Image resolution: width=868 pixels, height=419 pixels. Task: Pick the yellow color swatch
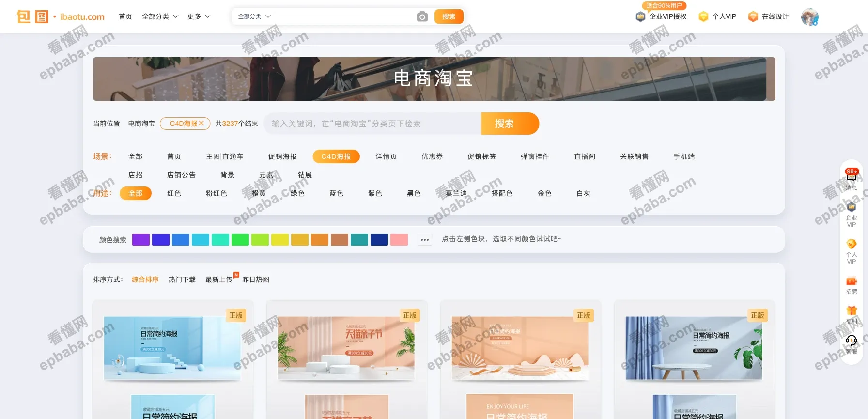pyautogui.click(x=280, y=240)
